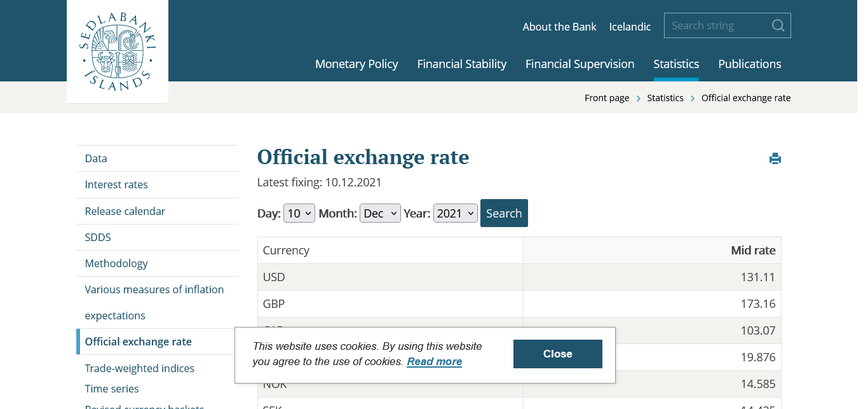This screenshot has width=868, height=409.
Task: Visit About the Bank page
Action: tap(559, 27)
